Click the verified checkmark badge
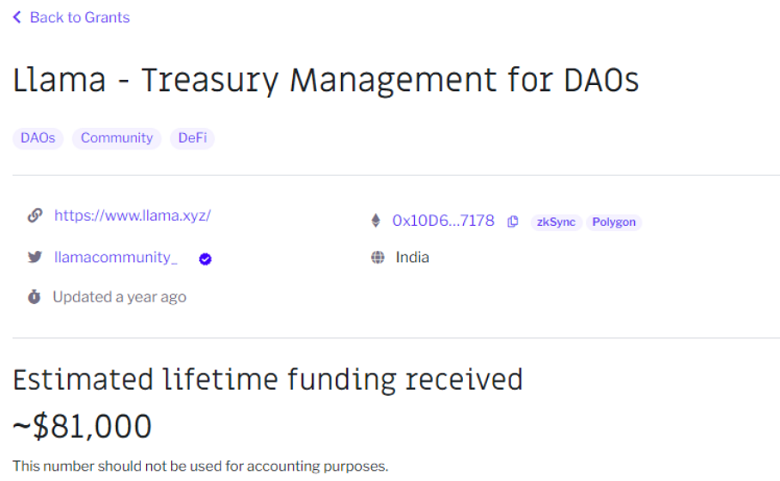Viewport: 780px width, 481px height. [x=205, y=258]
